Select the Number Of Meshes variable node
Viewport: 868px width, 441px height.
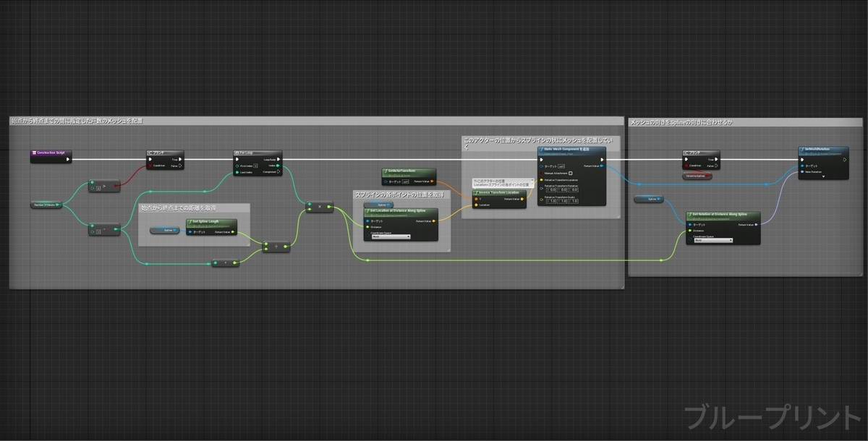point(46,205)
